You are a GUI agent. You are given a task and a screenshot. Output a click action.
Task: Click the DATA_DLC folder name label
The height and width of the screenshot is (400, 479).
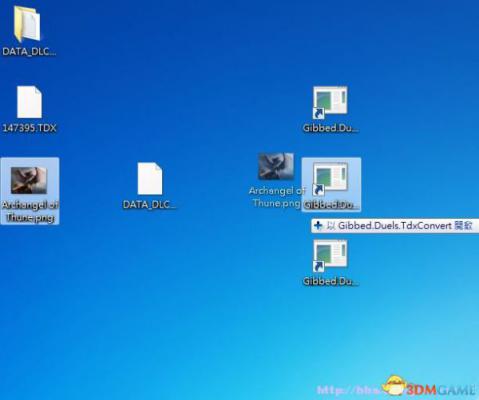coord(29,52)
